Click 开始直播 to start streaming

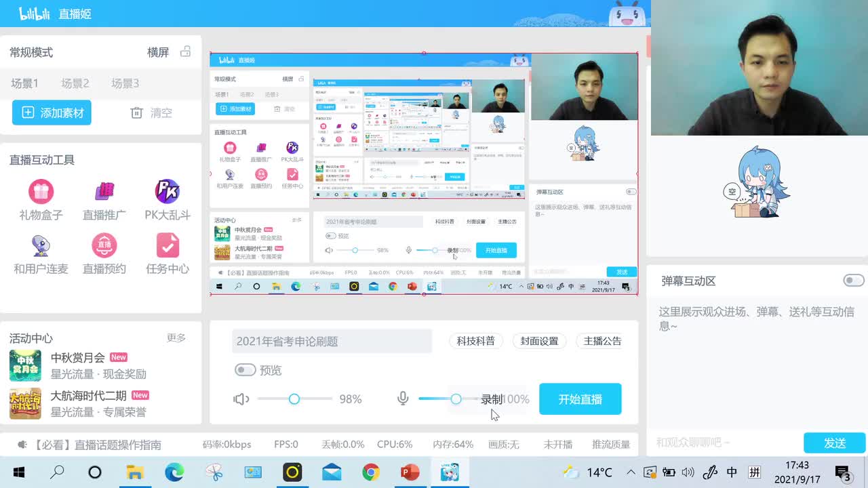pos(580,399)
